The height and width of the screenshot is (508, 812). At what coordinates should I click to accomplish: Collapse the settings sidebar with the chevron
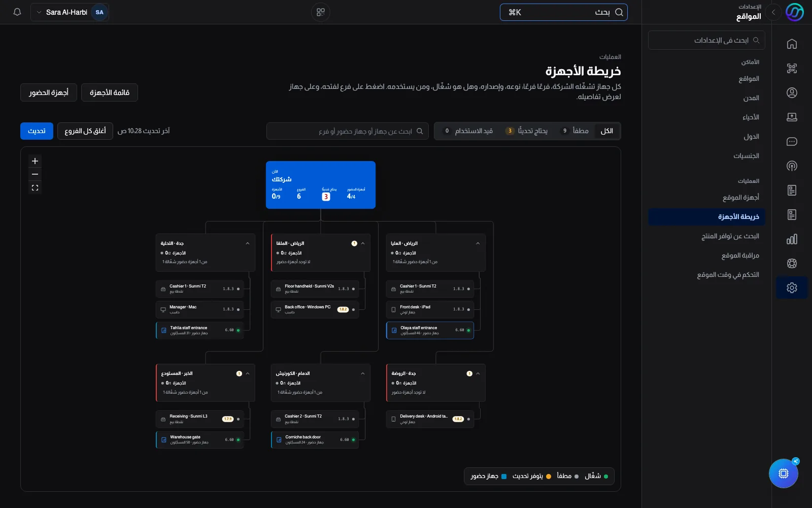tap(773, 12)
